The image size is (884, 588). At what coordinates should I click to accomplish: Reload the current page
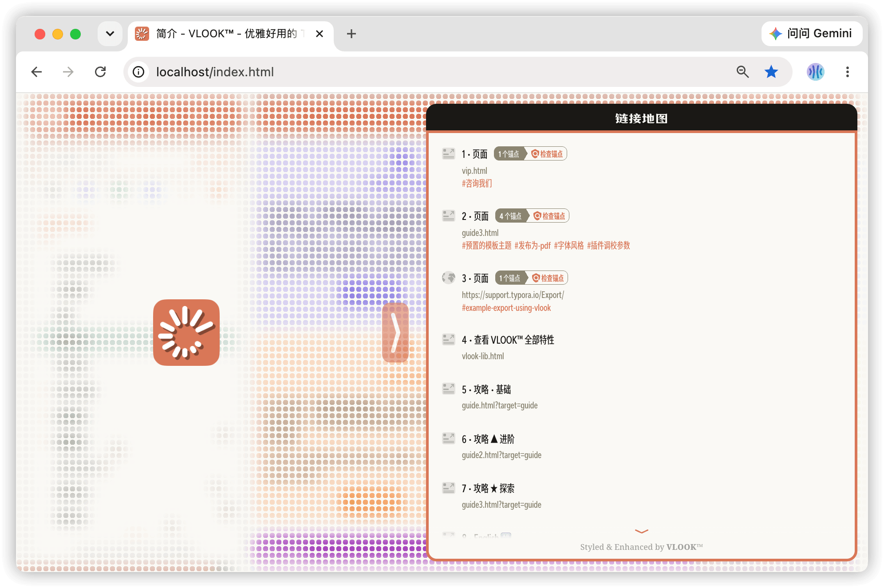[100, 72]
